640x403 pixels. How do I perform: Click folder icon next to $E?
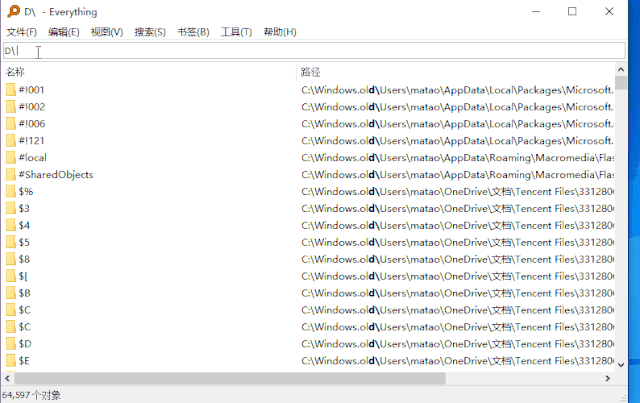11,361
